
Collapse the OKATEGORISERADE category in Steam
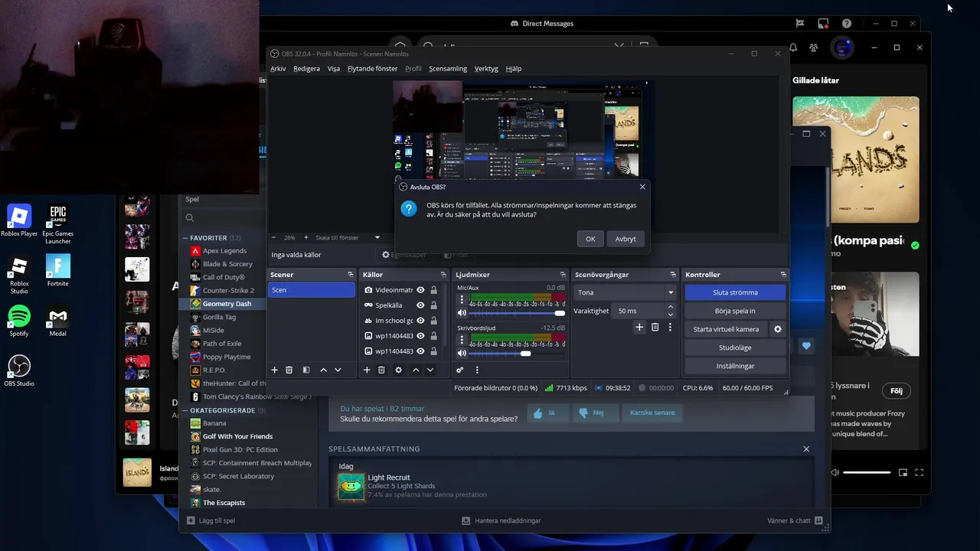[185, 410]
